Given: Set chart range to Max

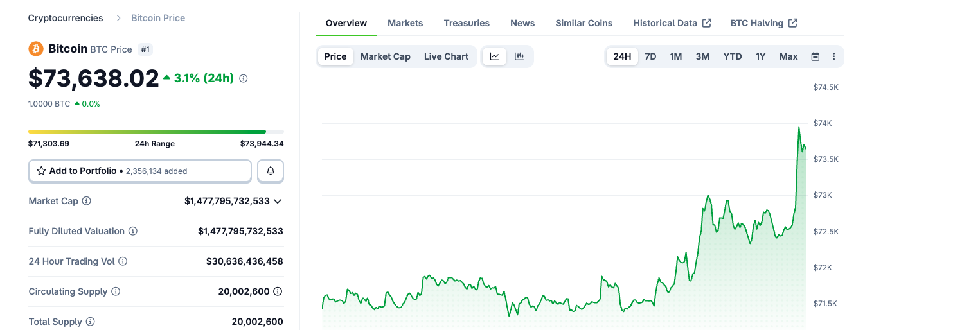Looking at the screenshot, I should pyautogui.click(x=788, y=56).
